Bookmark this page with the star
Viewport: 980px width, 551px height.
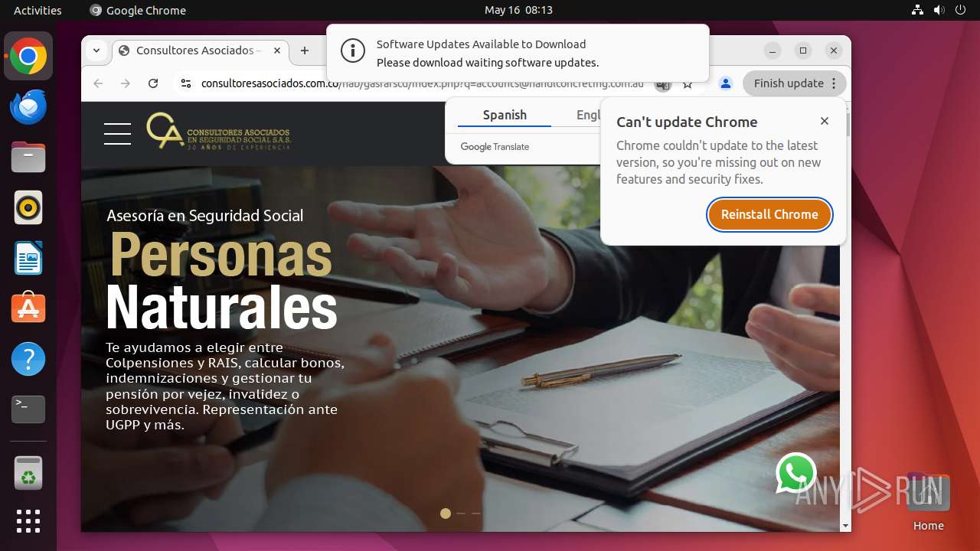click(x=688, y=83)
